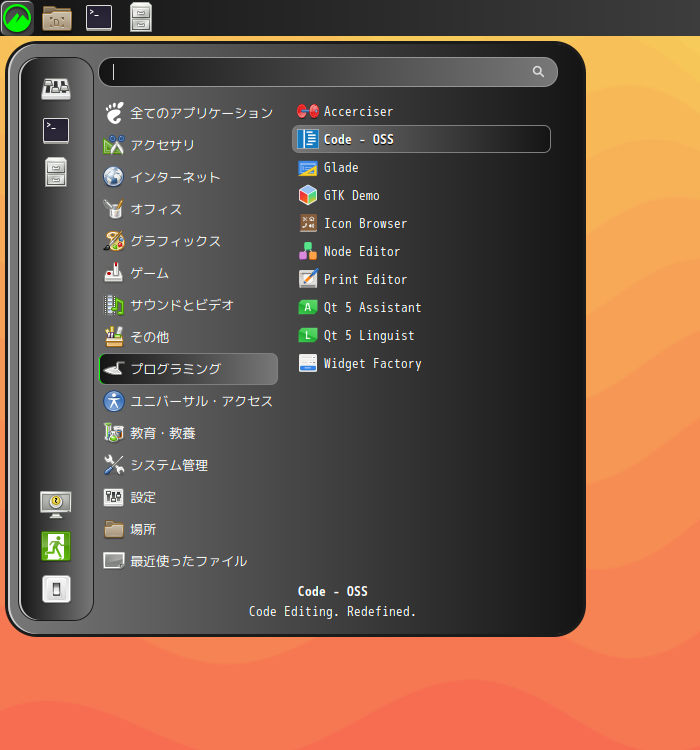Launch Qt 5 Assistant
Screen dimensions: 700x750
pyautogui.click(x=421, y=308)
